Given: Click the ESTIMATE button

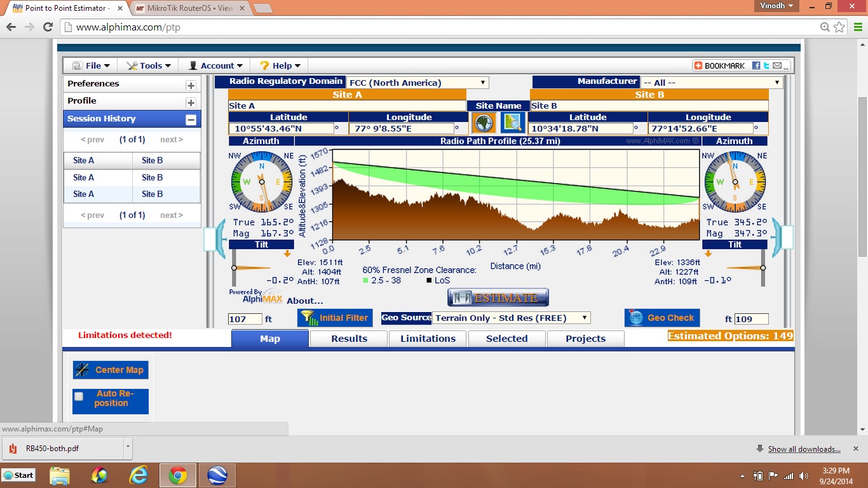Looking at the screenshot, I should point(498,297).
